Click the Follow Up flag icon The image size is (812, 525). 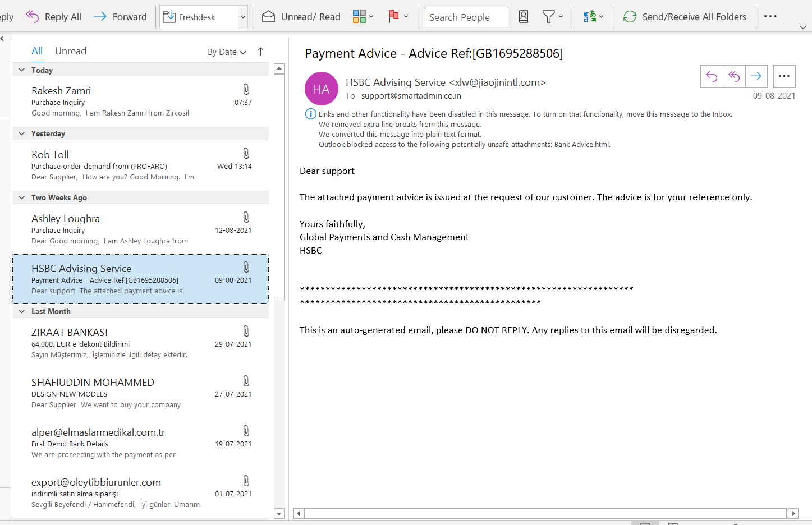click(x=393, y=17)
